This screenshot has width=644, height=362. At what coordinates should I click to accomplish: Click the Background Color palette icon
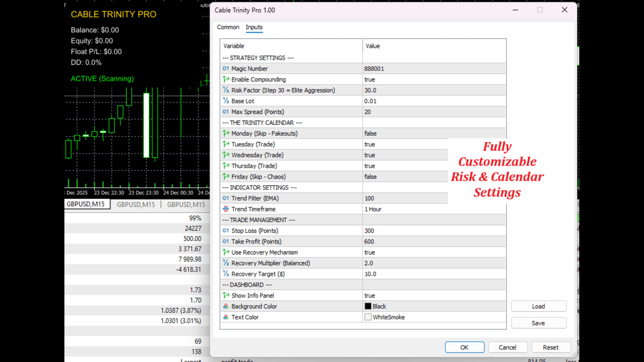pos(226,306)
